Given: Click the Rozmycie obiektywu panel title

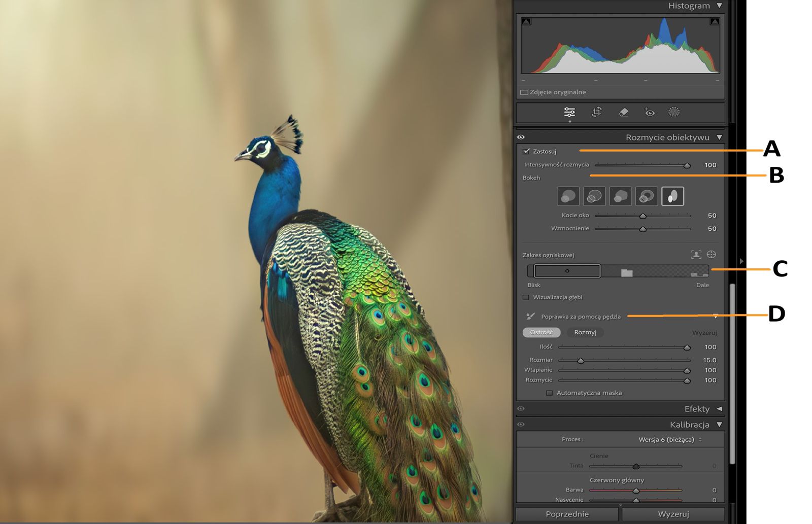Looking at the screenshot, I should [x=667, y=137].
